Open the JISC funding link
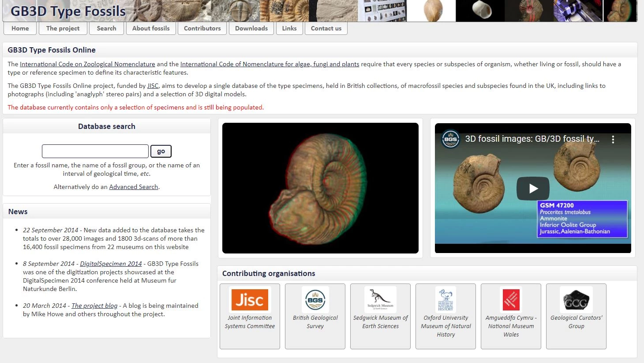The width and height of the screenshot is (644, 363). (153, 86)
